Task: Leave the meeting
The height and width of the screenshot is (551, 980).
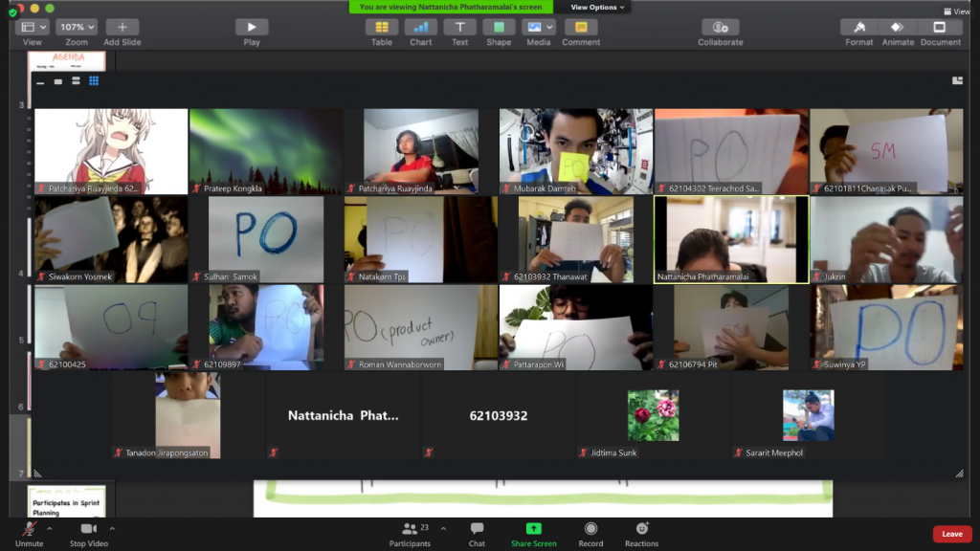Action: click(951, 534)
